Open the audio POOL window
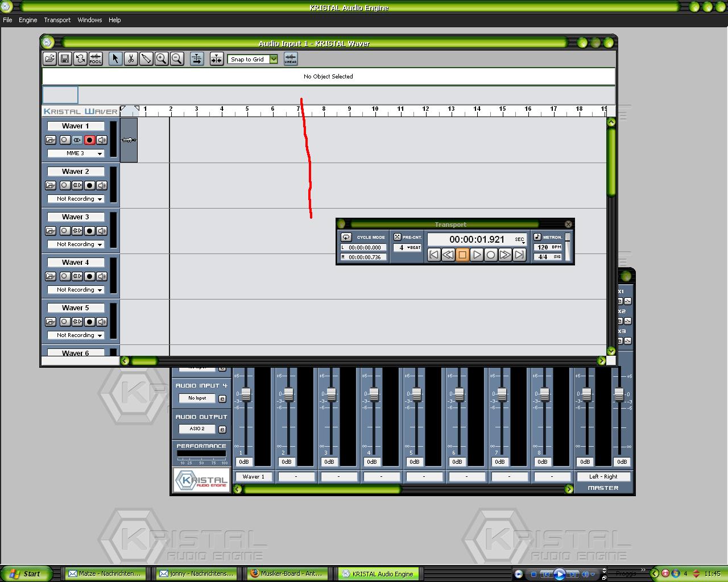728x582 pixels. [x=96, y=59]
